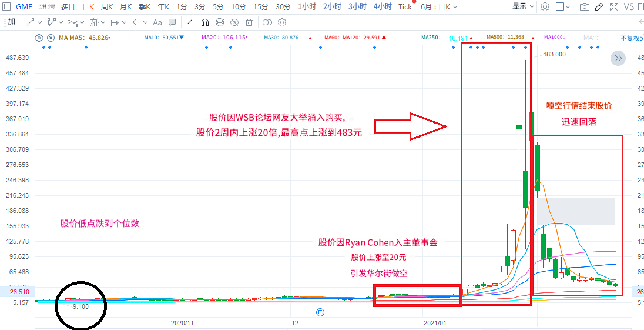644x330 pixels.
Task: Open chart settings gear near 显示
Action: click(x=545, y=6)
